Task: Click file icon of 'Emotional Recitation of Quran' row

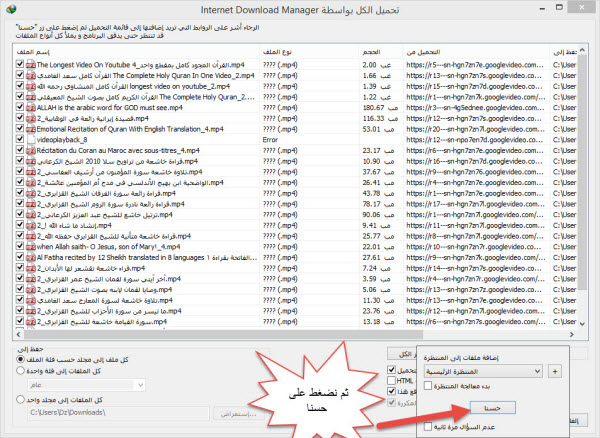Action: [x=31, y=129]
